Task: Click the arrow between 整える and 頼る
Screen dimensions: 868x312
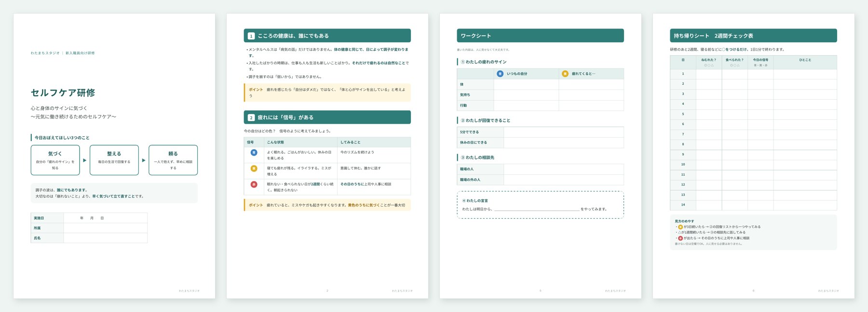Action: pyautogui.click(x=144, y=160)
